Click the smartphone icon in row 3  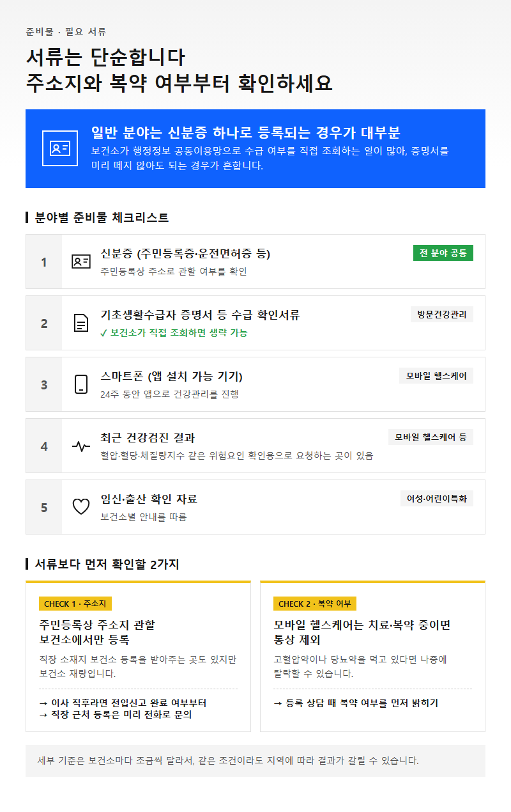pos(81,384)
